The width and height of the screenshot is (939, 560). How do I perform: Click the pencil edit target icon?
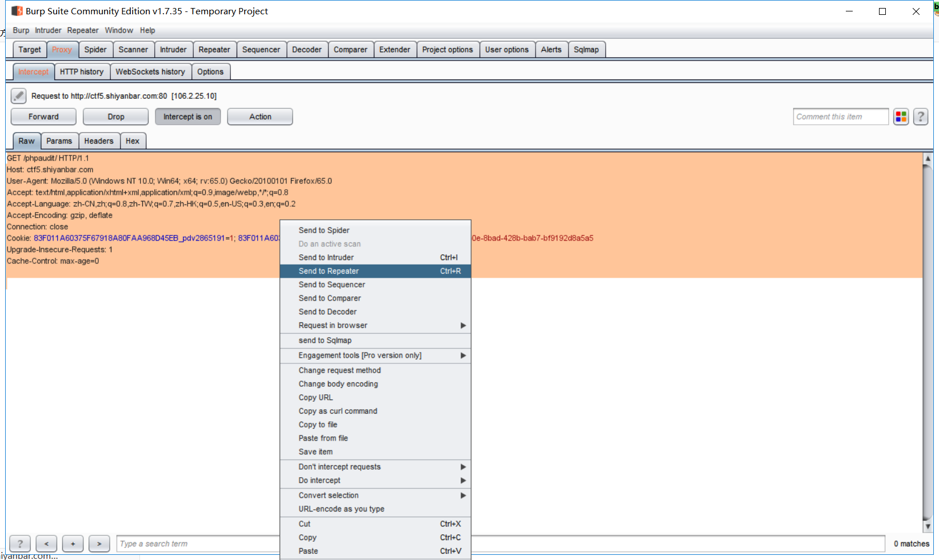(18, 96)
